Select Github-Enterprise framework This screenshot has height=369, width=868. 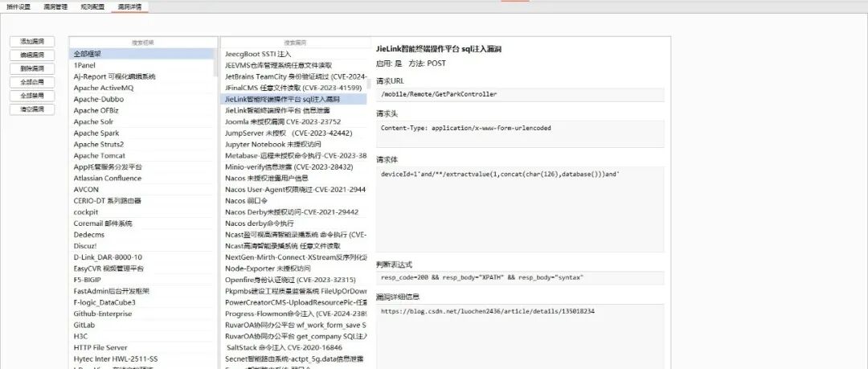pos(141,314)
